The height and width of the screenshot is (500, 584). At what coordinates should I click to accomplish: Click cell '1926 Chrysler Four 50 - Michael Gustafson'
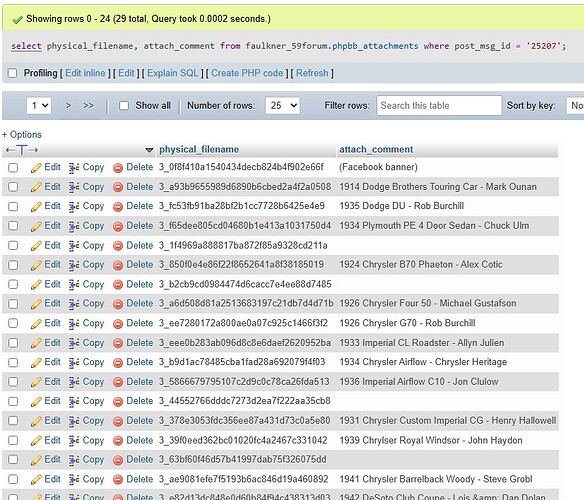click(x=428, y=304)
